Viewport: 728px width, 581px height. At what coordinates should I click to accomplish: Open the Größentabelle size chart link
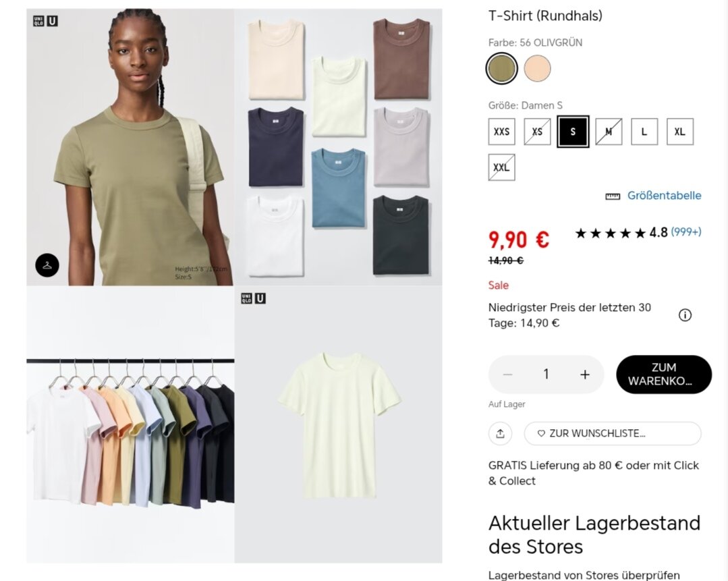[664, 196]
